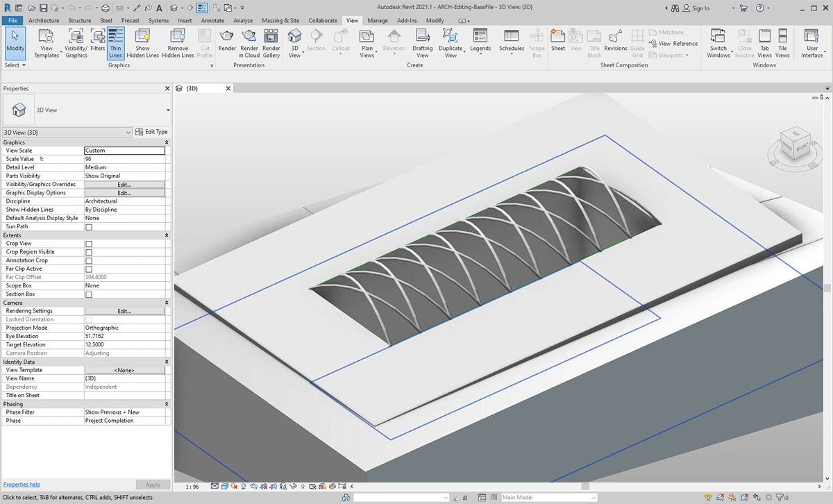
Task: Open the 3D View type selector dropdown
Action: [x=168, y=110]
